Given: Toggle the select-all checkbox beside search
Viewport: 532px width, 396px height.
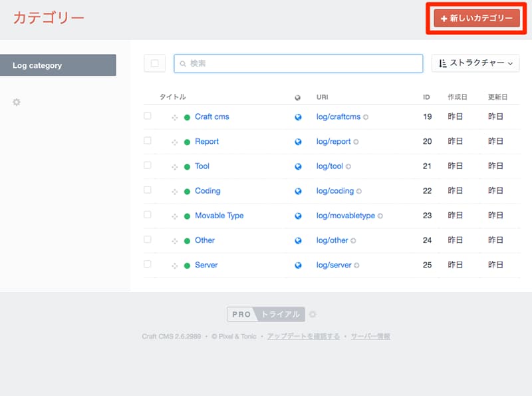Looking at the screenshot, I should coord(154,63).
